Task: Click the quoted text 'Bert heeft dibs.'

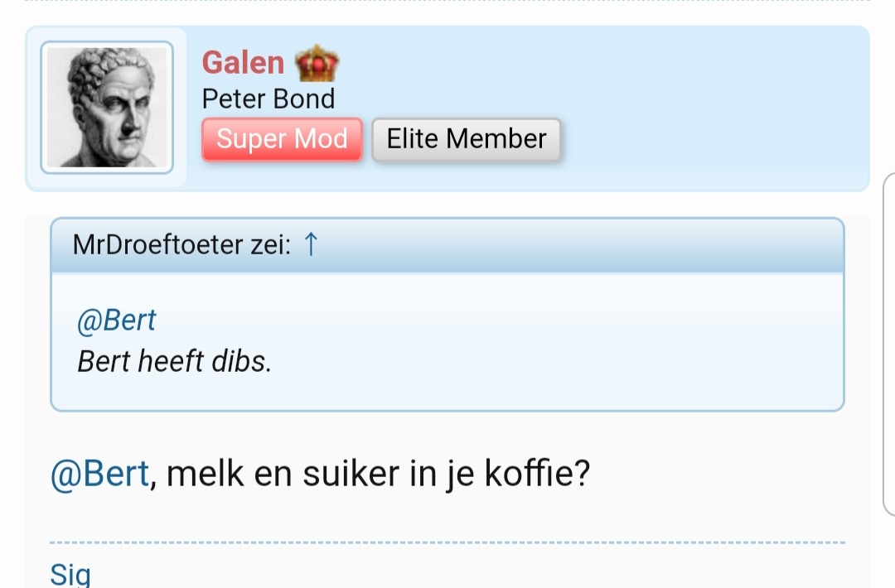Action: (174, 361)
